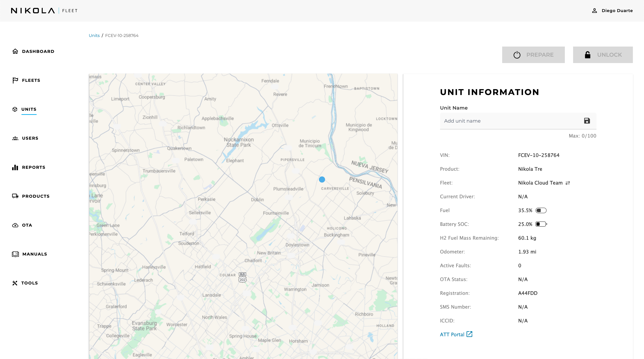This screenshot has width=644, height=359.
Task: Open the Products menu item
Action: [x=36, y=196]
